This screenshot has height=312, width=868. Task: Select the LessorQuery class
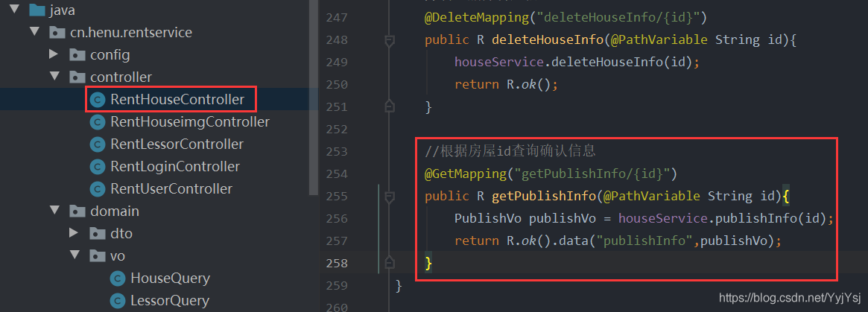[169, 300]
